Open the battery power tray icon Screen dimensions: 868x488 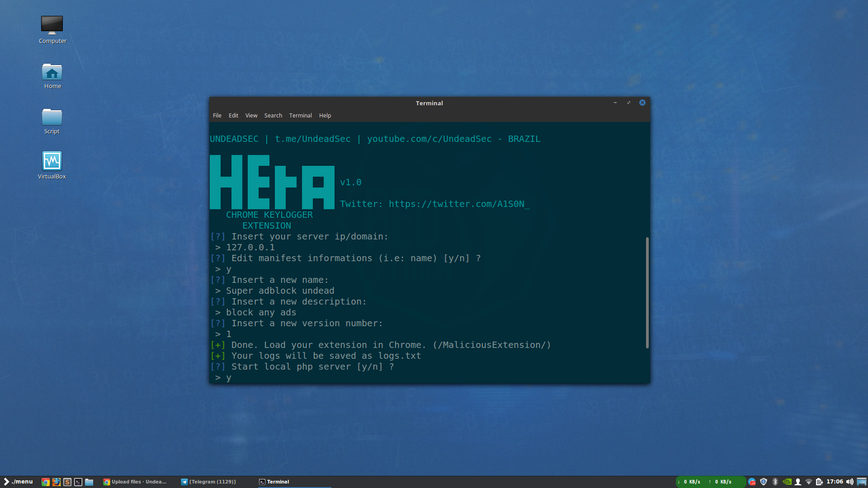(819, 482)
